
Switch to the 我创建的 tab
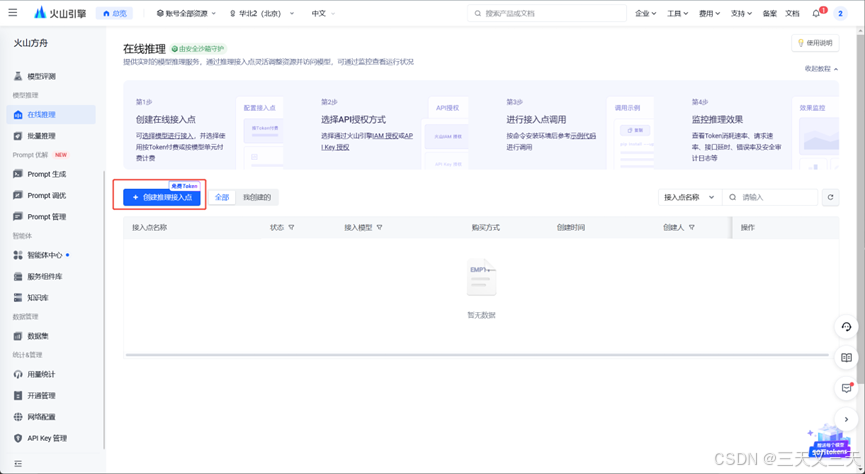coord(257,197)
